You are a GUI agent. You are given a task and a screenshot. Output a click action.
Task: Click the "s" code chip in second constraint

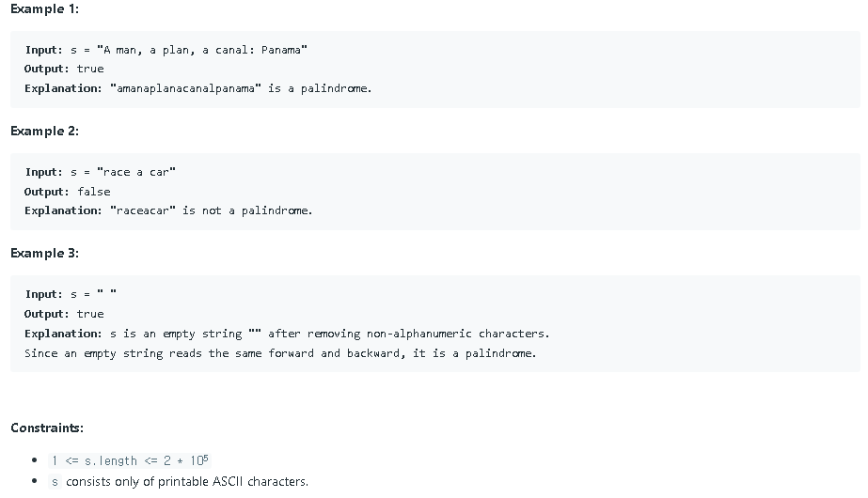(x=55, y=481)
